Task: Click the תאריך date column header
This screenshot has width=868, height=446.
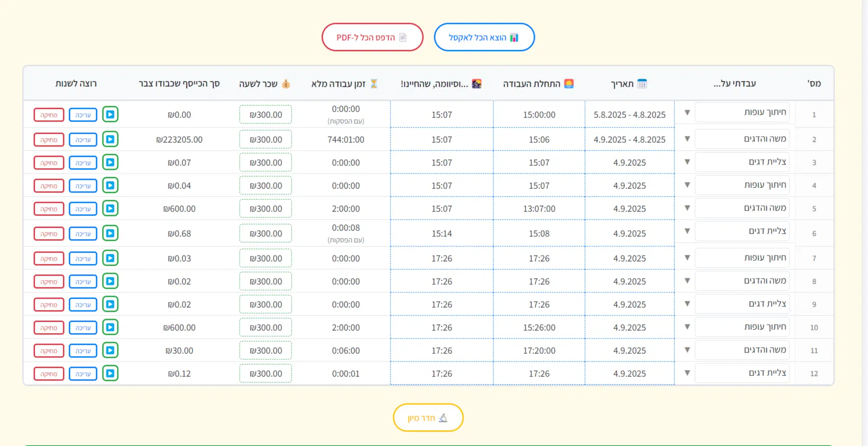Action: [x=629, y=84]
